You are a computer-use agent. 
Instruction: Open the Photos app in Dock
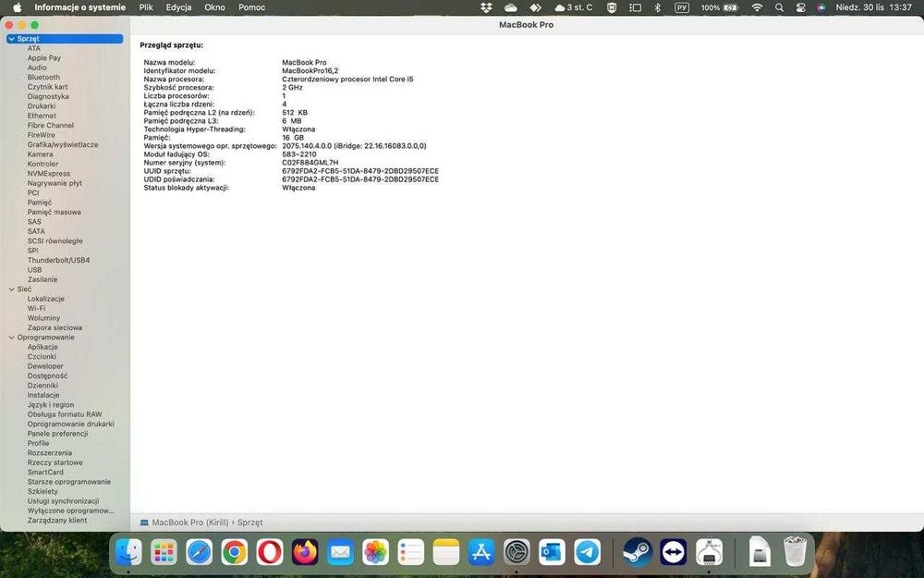[x=375, y=553]
